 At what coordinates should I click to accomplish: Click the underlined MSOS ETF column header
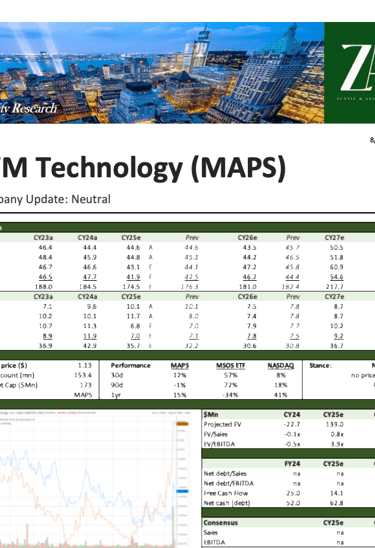click(x=230, y=366)
